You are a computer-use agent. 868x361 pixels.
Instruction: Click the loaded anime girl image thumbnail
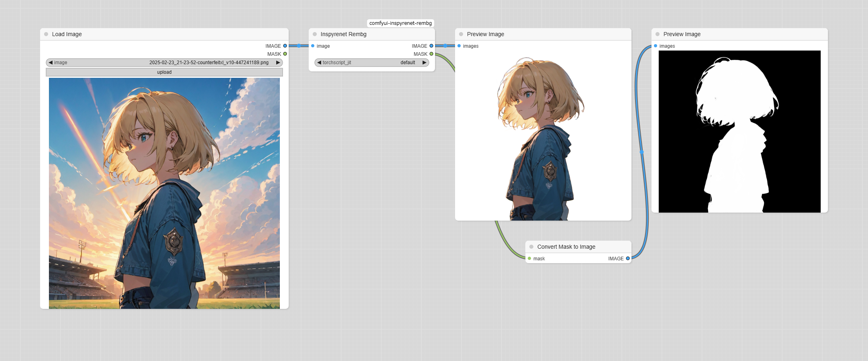click(164, 193)
